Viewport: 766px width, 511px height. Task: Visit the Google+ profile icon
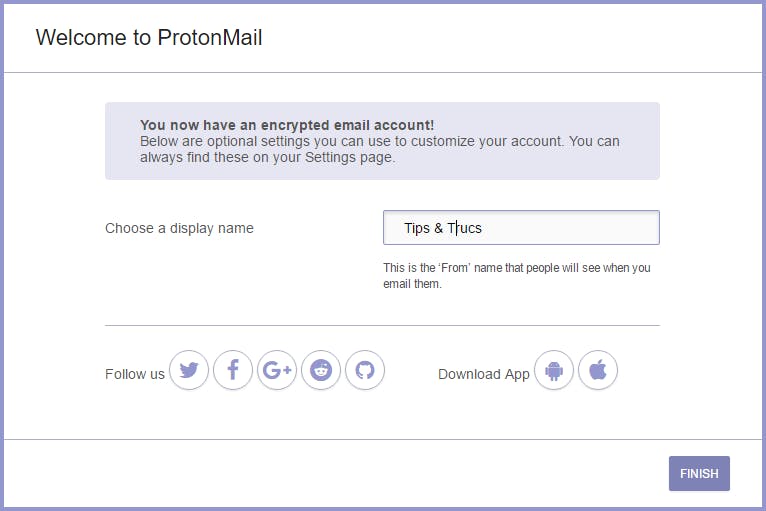277,371
